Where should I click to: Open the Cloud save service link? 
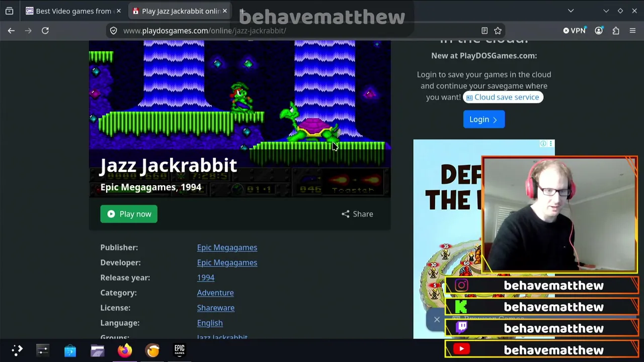click(x=503, y=97)
